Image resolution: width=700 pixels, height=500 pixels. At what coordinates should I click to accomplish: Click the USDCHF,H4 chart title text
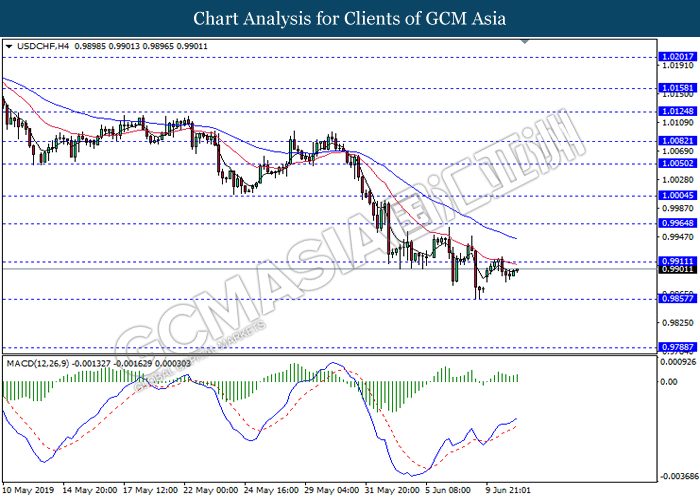tap(43, 46)
